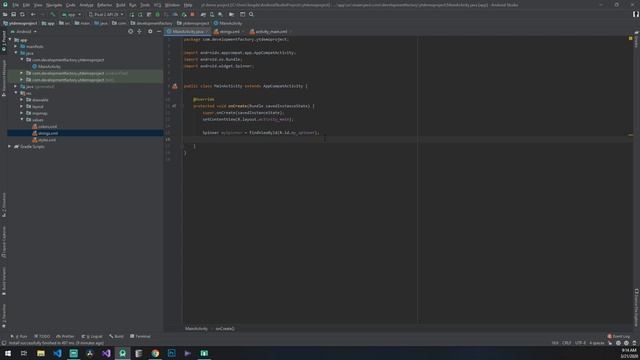Click the yellow inspection indicator at editor top-right
640x360 pixels.
(631, 38)
